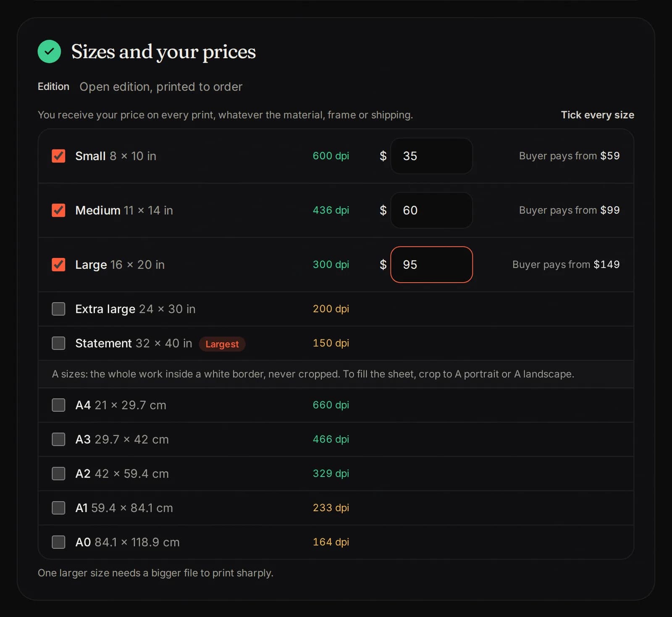Screen dimensions: 672x617
Task: Click the Tick every size link
Action: point(597,115)
